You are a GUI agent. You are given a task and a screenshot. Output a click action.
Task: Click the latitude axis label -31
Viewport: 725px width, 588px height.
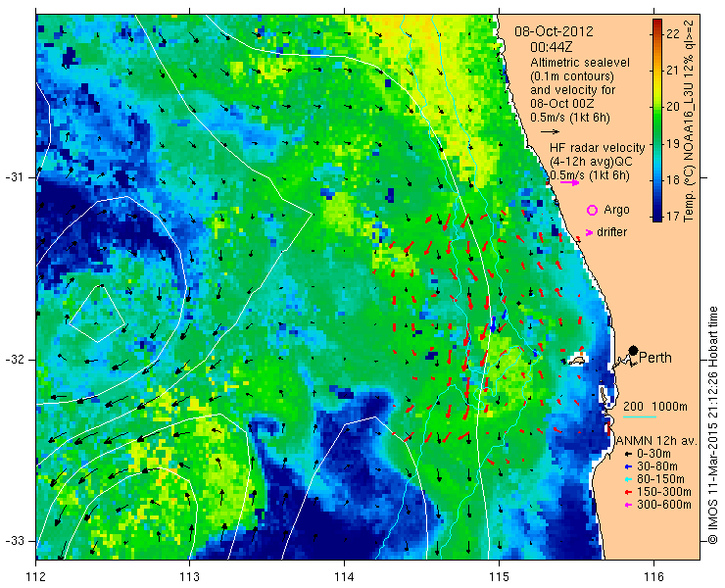click(x=15, y=177)
